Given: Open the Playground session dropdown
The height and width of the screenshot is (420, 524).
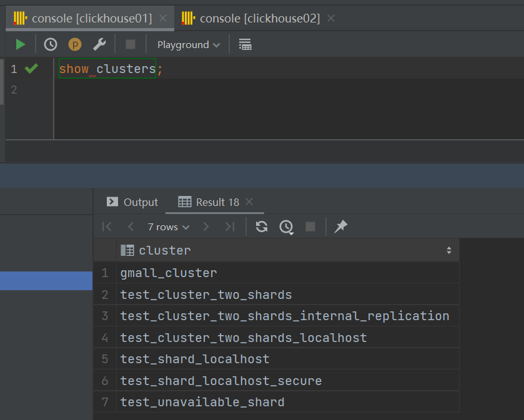Looking at the screenshot, I should point(189,44).
